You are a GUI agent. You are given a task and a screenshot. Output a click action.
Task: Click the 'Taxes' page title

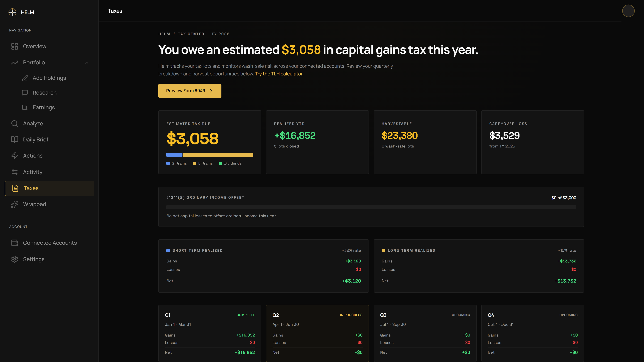pos(115,11)
